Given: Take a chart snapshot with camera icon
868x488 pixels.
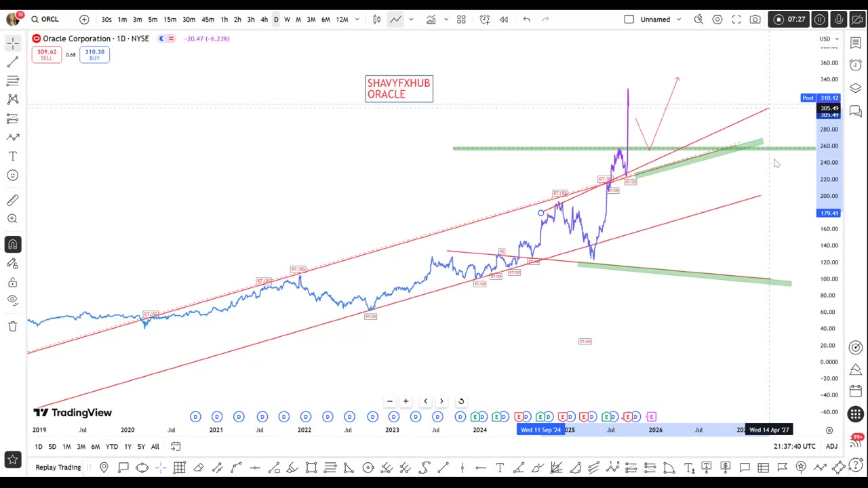Looking at the screenshot, I should [755, 19].
